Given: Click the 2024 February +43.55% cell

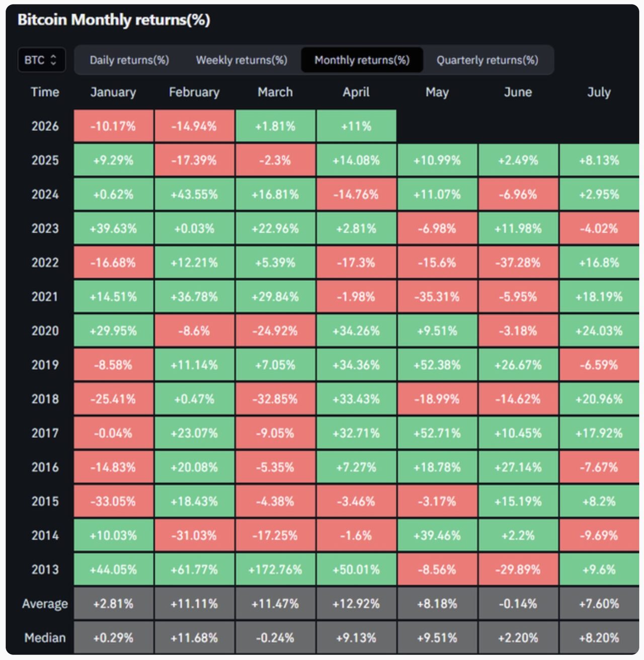Looking at the screenshot, I should (x=194, y=194).
